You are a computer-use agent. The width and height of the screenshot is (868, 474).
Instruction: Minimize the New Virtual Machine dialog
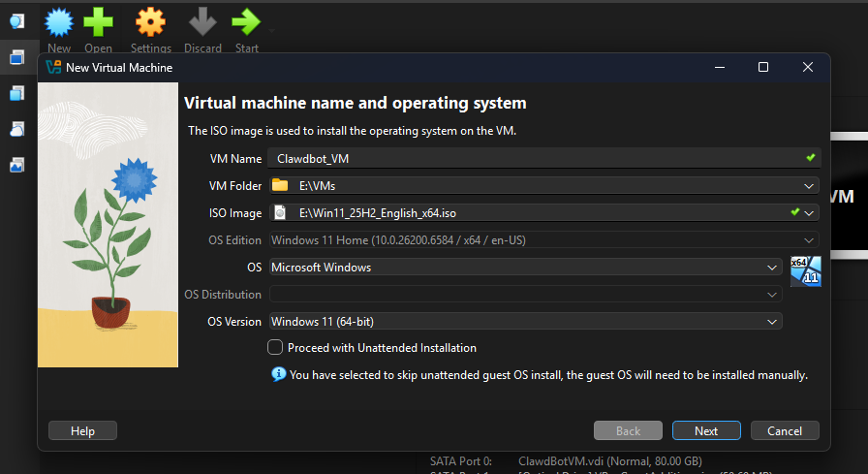point(720,67)
